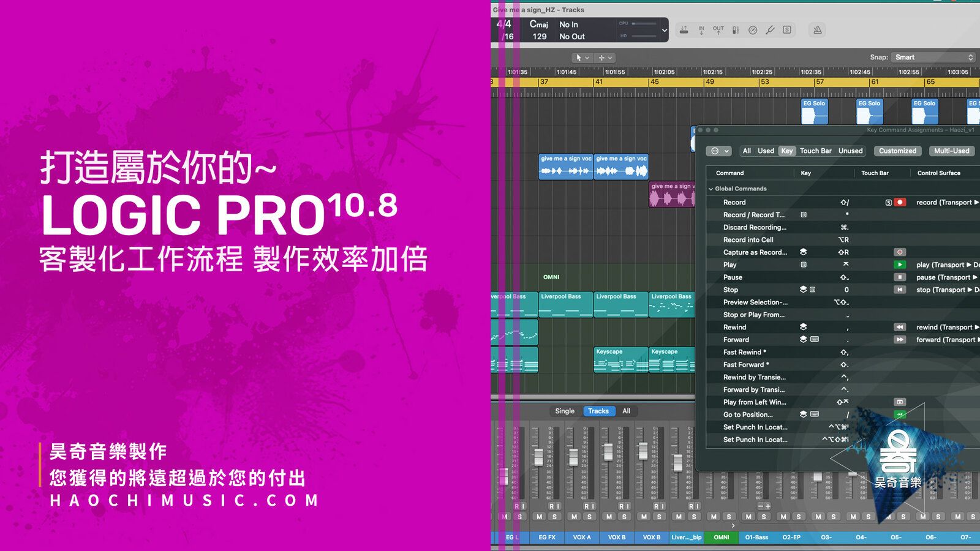Solo the EG FX channel strip

pyautogui.click(x=555, y=517)
